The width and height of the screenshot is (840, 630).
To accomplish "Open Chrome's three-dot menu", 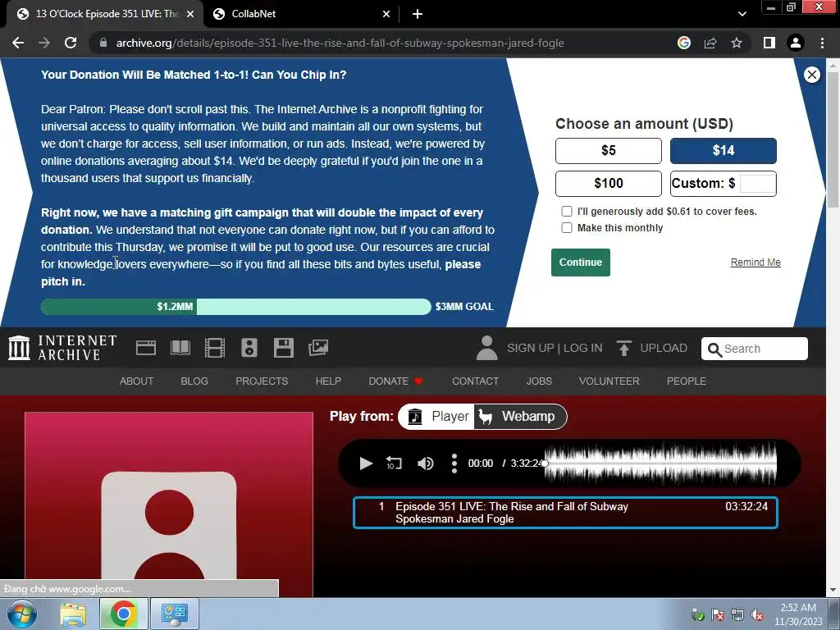I will click(x=822, y=43).
